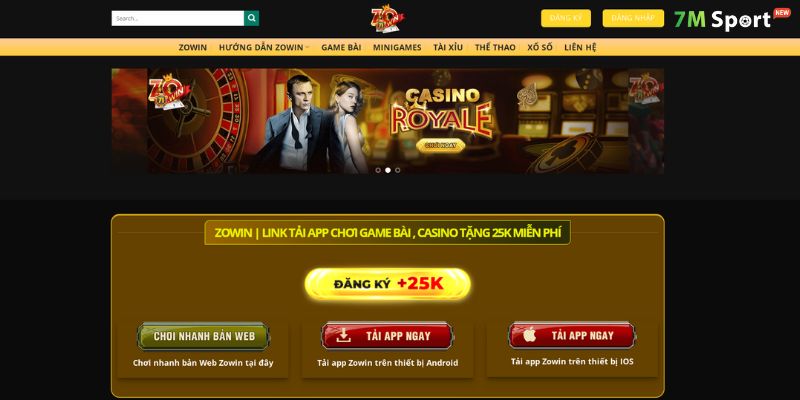Click the Chơi Nhanh Bản Web button
The width and height of the screenshot is (800, 400).
(204, 336)
